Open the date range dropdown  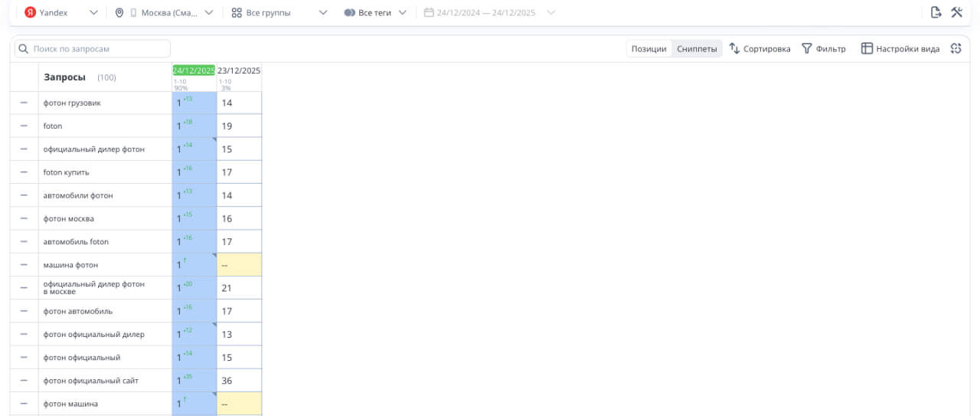551,13
